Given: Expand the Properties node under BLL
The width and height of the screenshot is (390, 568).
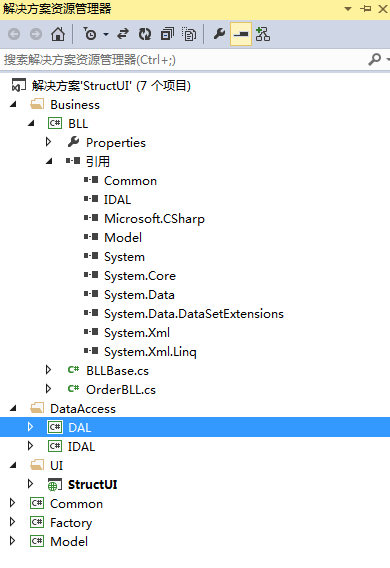Looking at the screenshot, I should coord(49,142).
